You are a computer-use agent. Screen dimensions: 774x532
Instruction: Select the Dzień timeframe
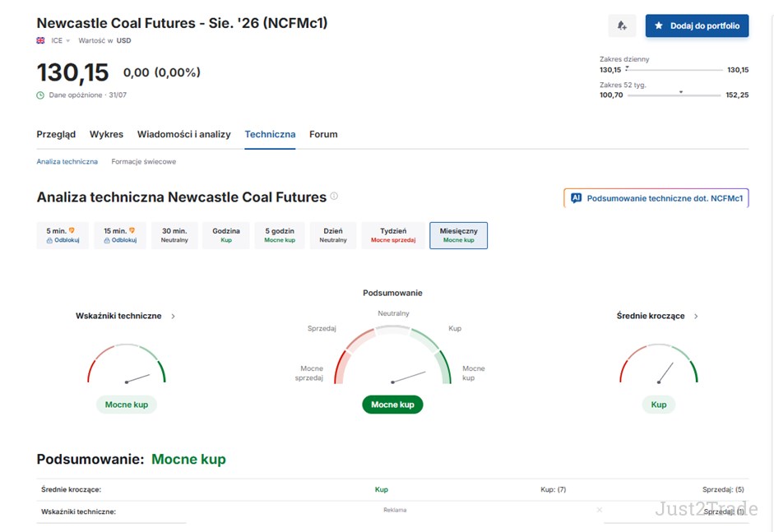(333, 235)
